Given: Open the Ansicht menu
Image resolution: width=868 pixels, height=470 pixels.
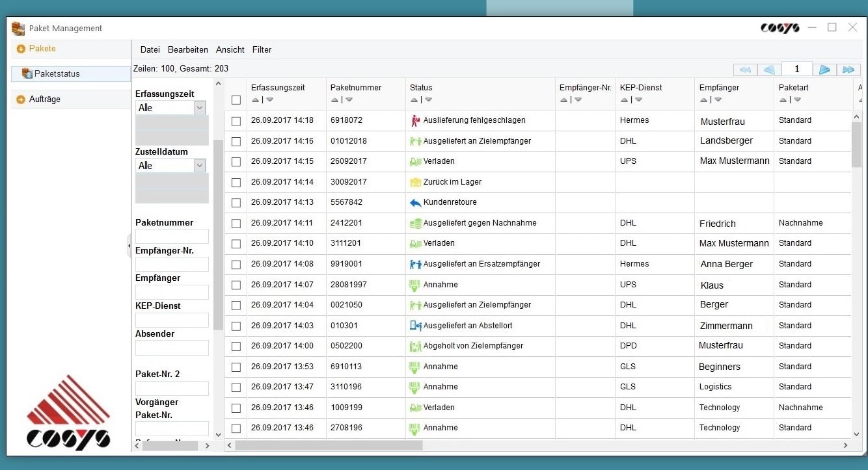Looking at the screenshot, I should [x=230, y=49].
